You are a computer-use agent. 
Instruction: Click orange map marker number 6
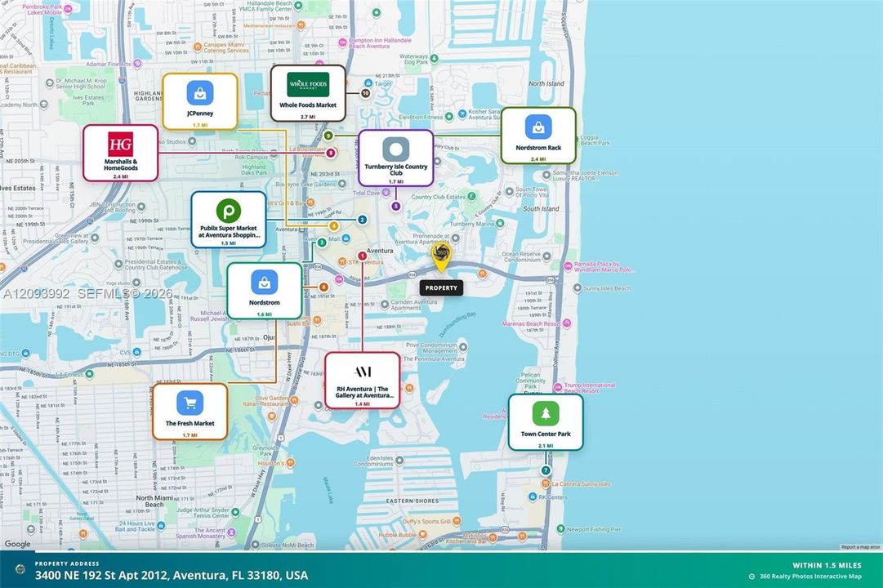323,287
